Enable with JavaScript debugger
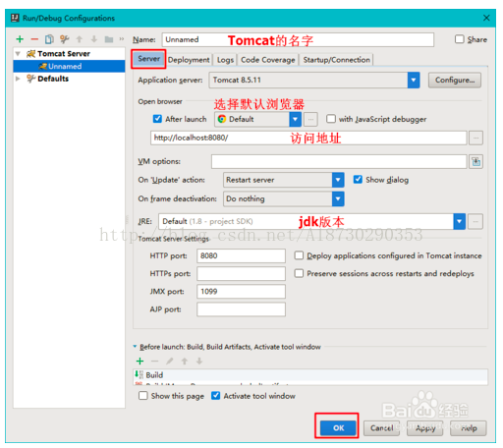503x448 pixels. pyautogui.click(x=331, y=119)
